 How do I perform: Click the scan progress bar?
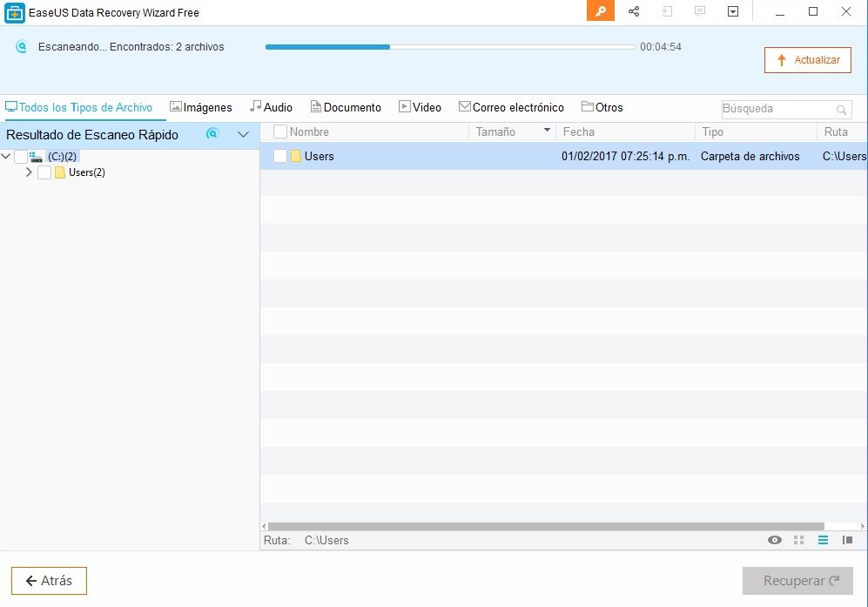tap(450, 47)
